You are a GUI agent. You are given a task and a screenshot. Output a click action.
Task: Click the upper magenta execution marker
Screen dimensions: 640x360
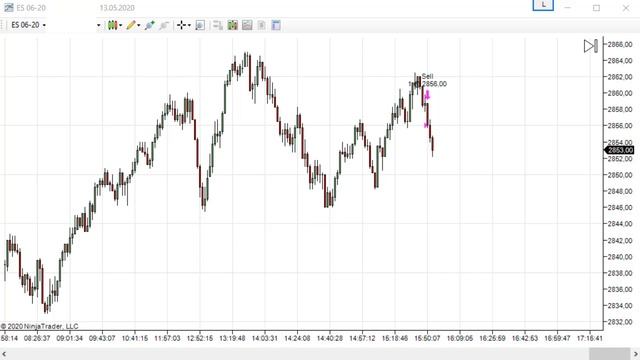(x=427, y=96)
